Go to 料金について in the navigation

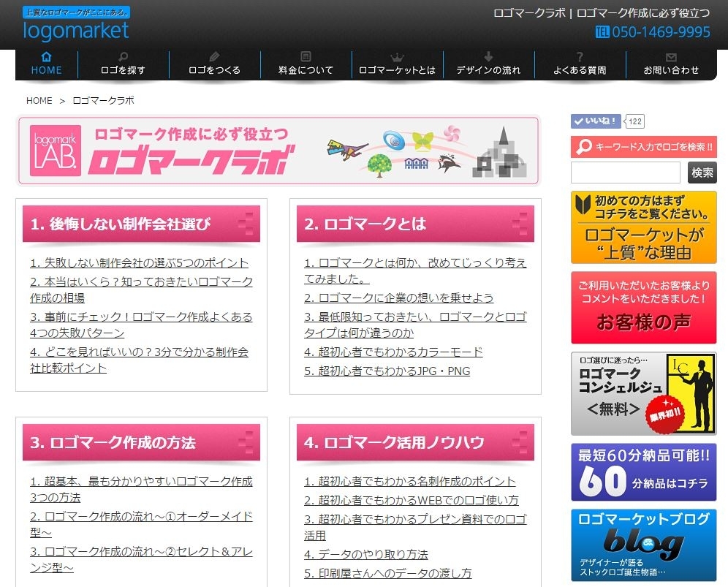(306, 64)
